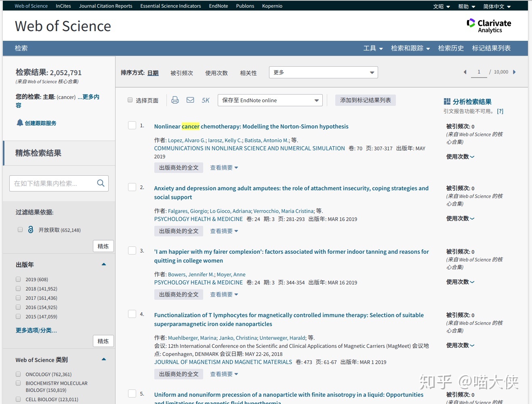Sort results by 被引频次
Screen dimensions: 532x404
coord(182,73)
